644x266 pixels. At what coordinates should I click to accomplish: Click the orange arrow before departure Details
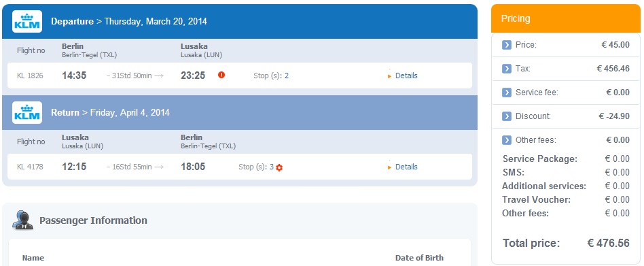[390, 76]
